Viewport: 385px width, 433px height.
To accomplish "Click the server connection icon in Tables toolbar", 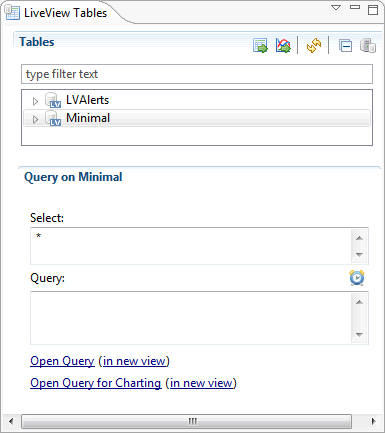I will pos(368,45).
